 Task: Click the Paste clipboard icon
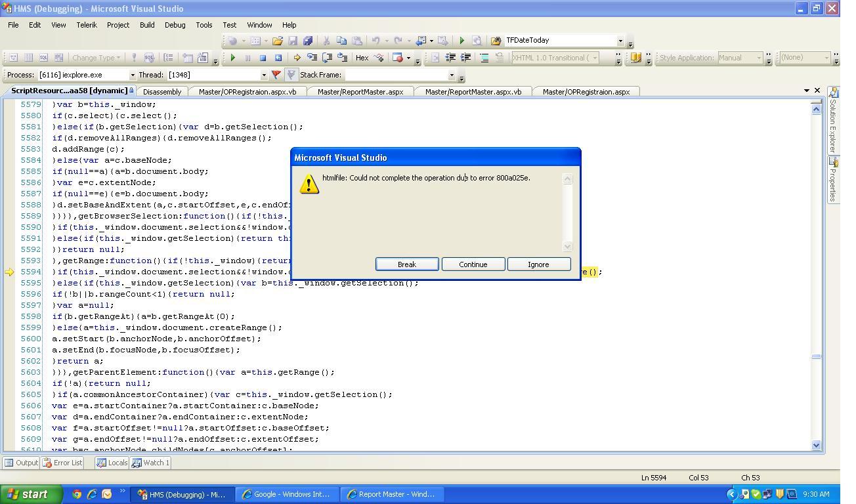[x=356, y=41]
